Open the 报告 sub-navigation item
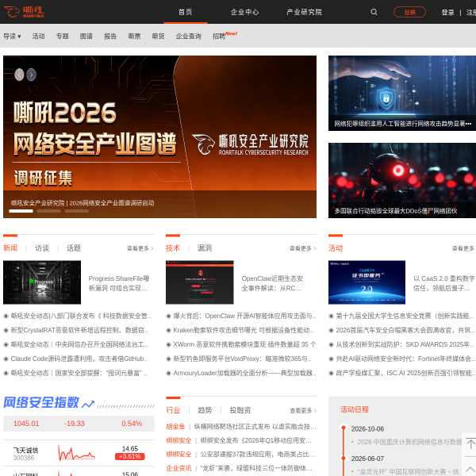Image resolution: width=476 pixels, height=476 pixels. coord(110,36)
